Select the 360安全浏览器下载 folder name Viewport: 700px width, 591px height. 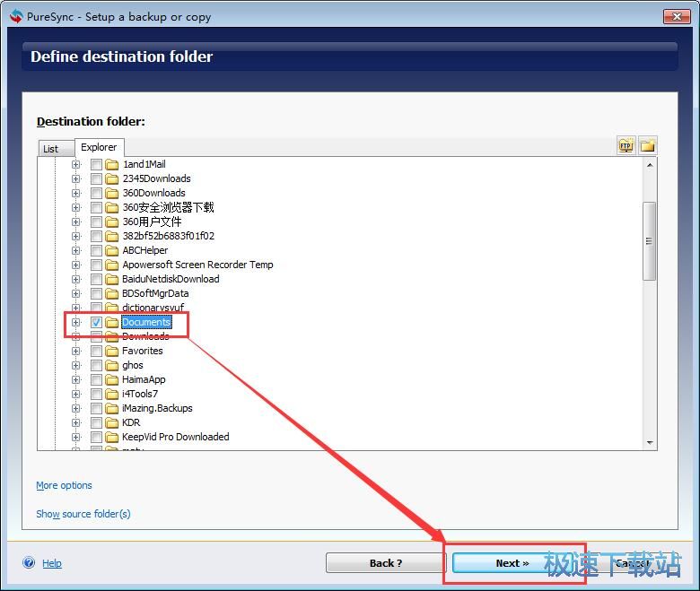pyautogui.click(x=169, y=207)
